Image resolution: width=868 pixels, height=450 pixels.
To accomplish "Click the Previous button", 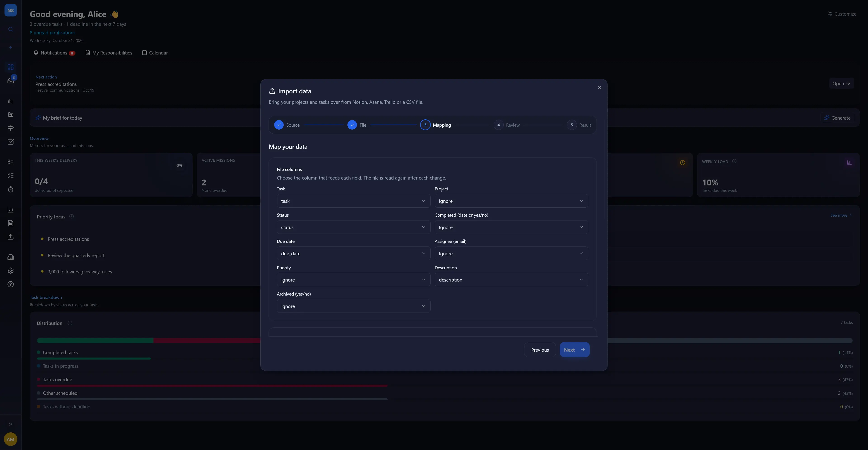I will 540,350.
